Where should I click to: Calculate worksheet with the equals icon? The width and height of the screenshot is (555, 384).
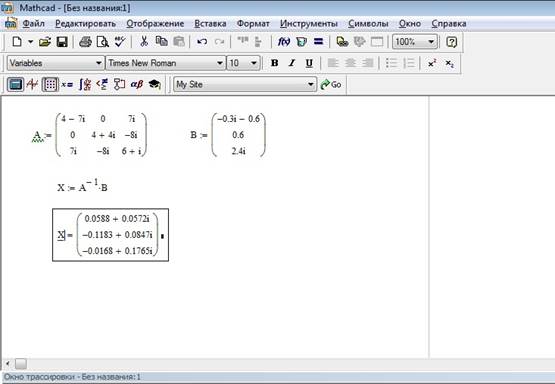[x=319, y=42]
